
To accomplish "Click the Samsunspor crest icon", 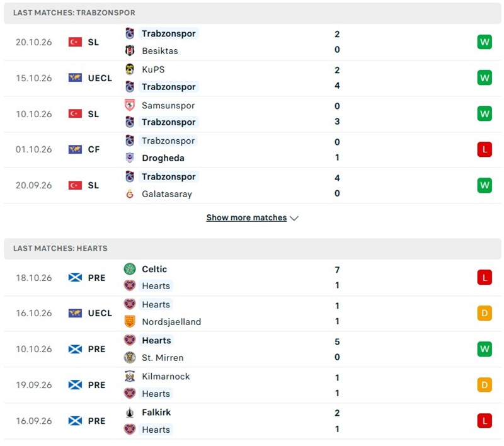I will point(130,105).
